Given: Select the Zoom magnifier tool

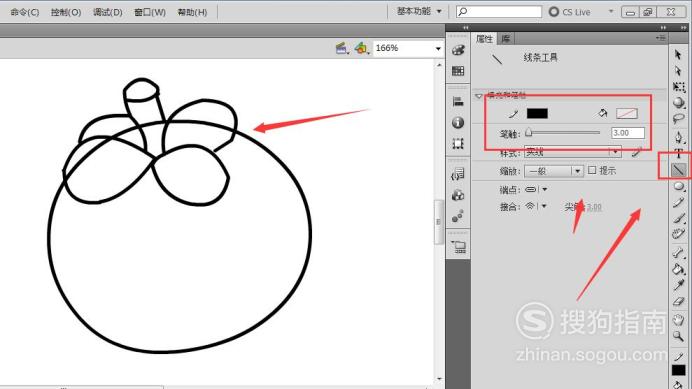Looking at the screenshot, I should [678, 336].
